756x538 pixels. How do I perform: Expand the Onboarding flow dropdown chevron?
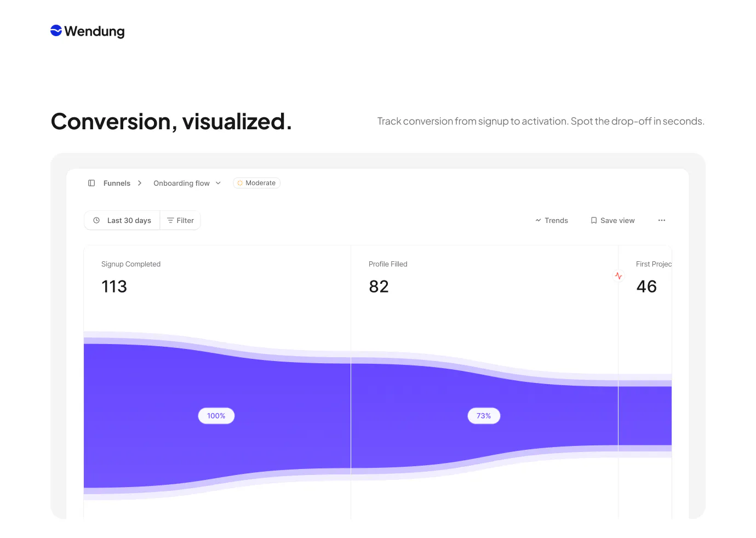(x=218, y=183)
